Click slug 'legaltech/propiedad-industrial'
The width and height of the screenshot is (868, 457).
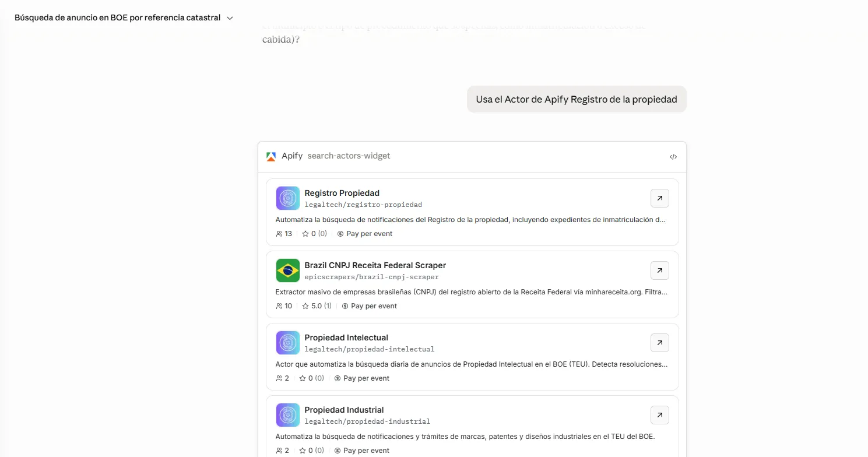(367, 421)
